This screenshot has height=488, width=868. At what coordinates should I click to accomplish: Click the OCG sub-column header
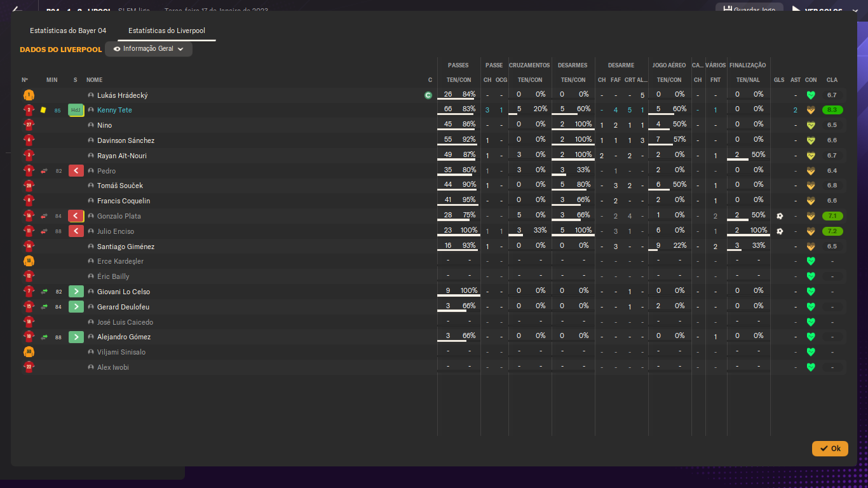[501, 80]
